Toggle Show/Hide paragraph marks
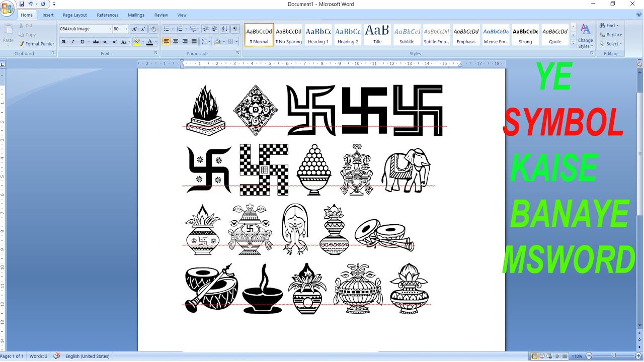This screenshot has width=644, height=362. click(235, 29)
